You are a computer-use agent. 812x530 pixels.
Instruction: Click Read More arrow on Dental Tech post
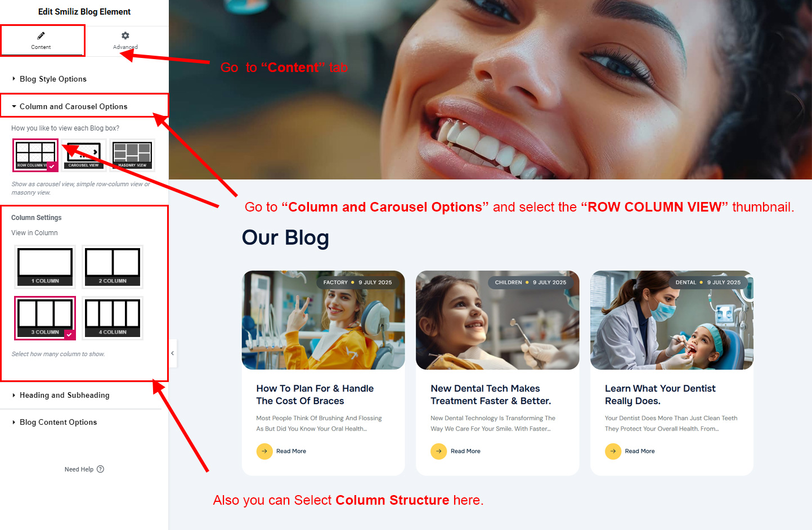point(438,451)
